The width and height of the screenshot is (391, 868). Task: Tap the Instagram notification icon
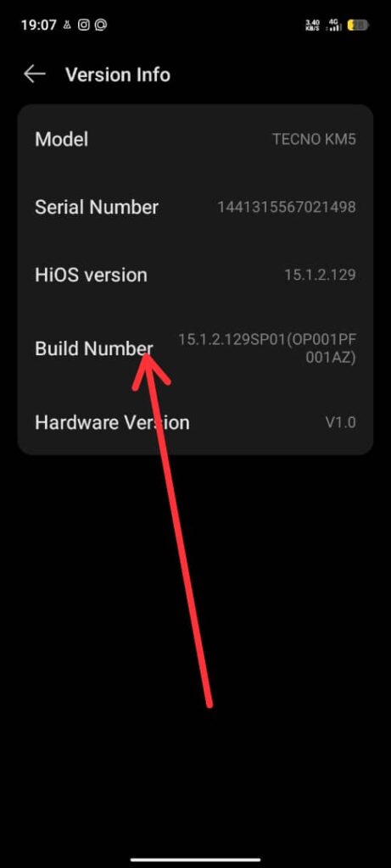pos(84,25)
